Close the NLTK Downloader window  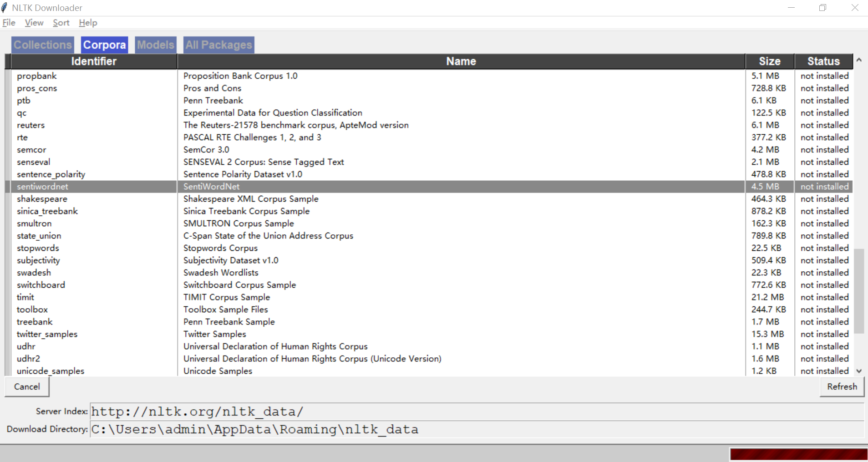click(x=855, y=8)
